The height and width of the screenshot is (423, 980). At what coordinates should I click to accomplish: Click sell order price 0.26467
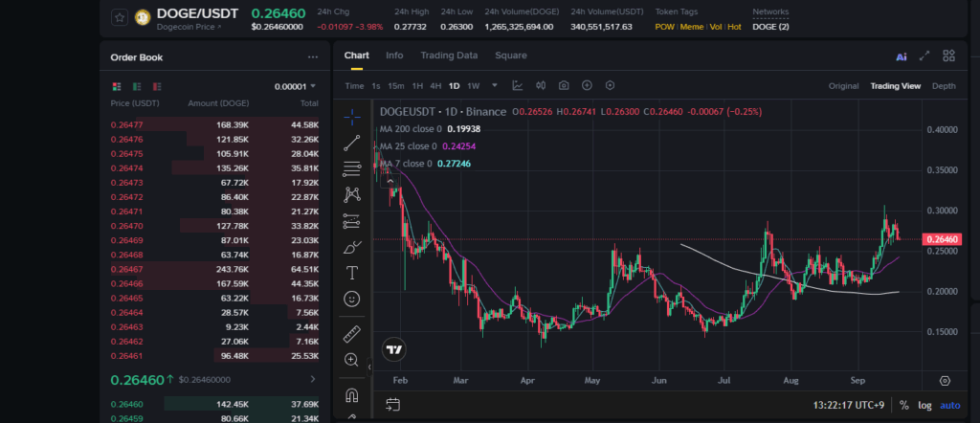coord(126,269)
